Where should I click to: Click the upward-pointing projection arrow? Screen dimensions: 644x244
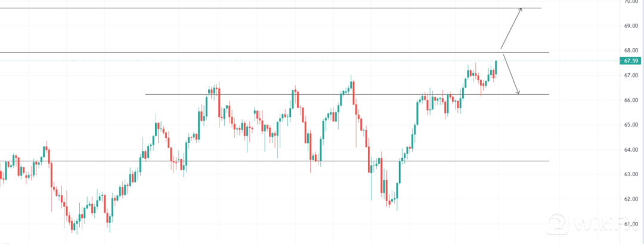click(511, 28)
